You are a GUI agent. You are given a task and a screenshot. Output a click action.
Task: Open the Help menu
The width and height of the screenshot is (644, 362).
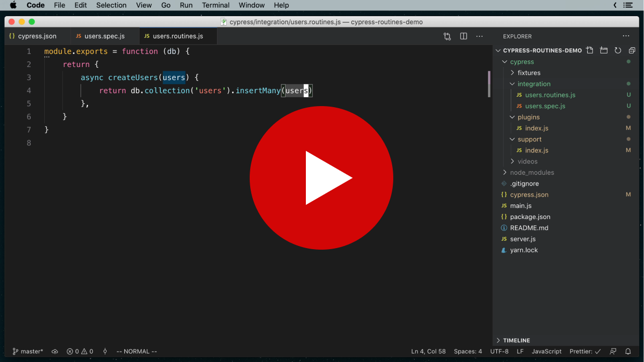(281, 5)
